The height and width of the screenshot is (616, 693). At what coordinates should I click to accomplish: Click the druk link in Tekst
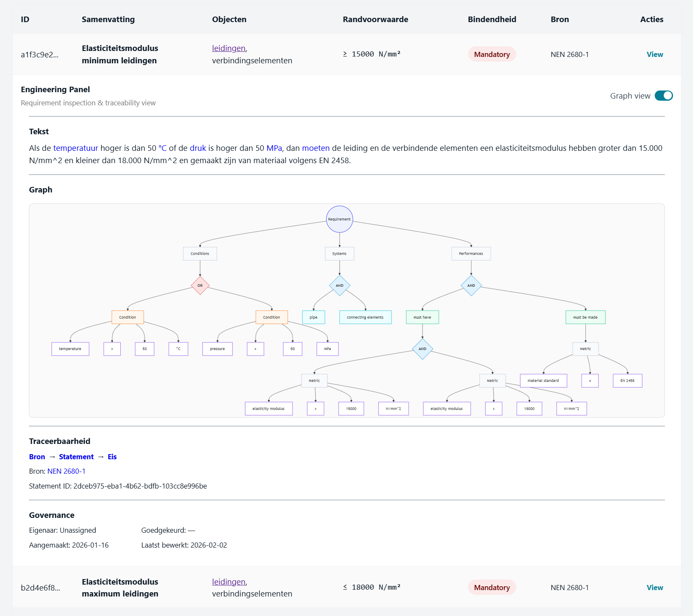pos(198,148)
